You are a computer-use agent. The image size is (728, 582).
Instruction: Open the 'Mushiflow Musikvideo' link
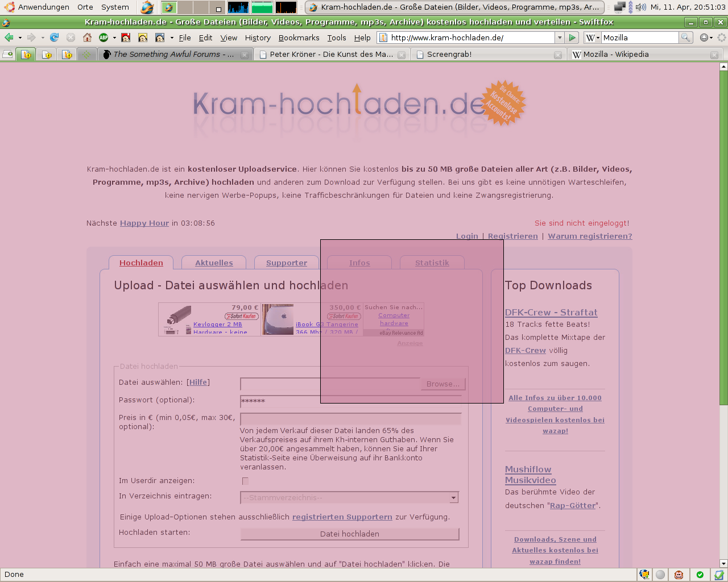[x=531, y=475]
